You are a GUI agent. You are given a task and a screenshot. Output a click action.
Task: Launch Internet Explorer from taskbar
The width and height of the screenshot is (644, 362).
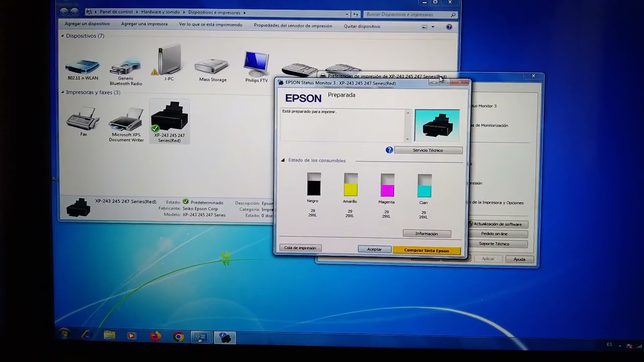88,334
